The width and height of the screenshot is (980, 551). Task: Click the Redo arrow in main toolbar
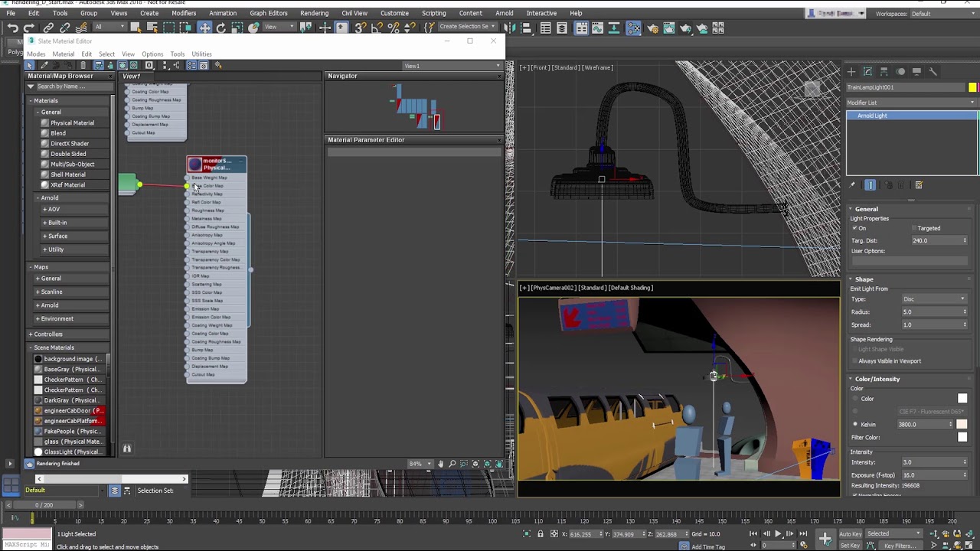pyautogui.click(x=29, y=28)
